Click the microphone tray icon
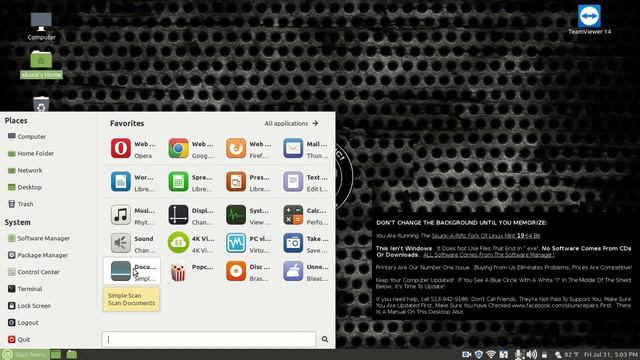 [518, 355]
